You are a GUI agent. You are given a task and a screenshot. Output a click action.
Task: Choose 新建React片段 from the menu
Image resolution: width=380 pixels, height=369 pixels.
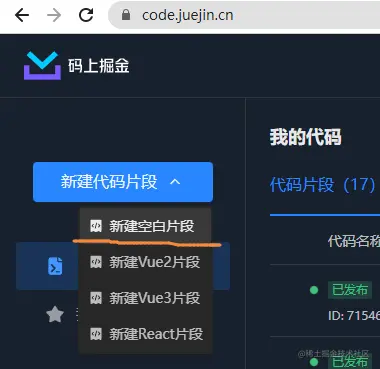pos(145,334)
